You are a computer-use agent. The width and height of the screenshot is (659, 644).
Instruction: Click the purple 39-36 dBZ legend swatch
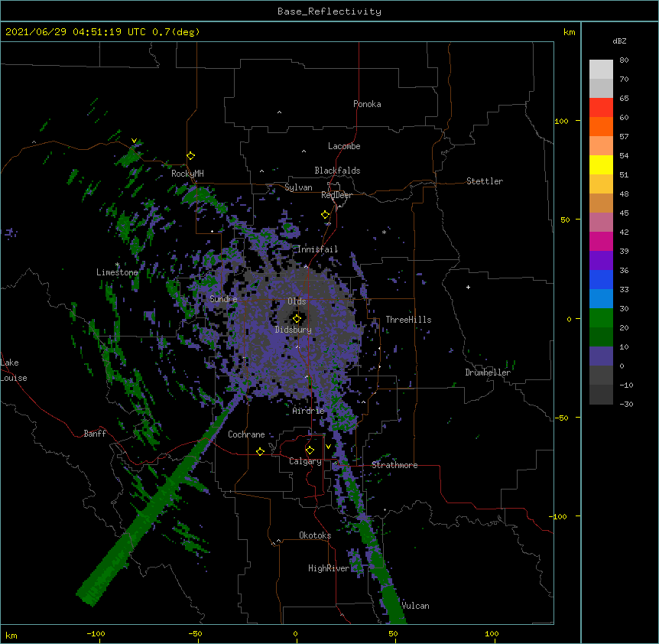point(601,261)
